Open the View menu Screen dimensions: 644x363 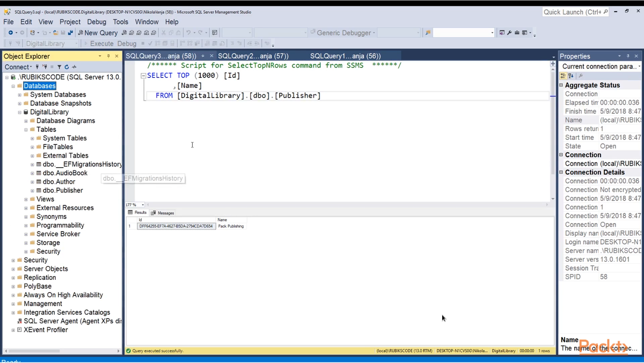tap(46, 22)
